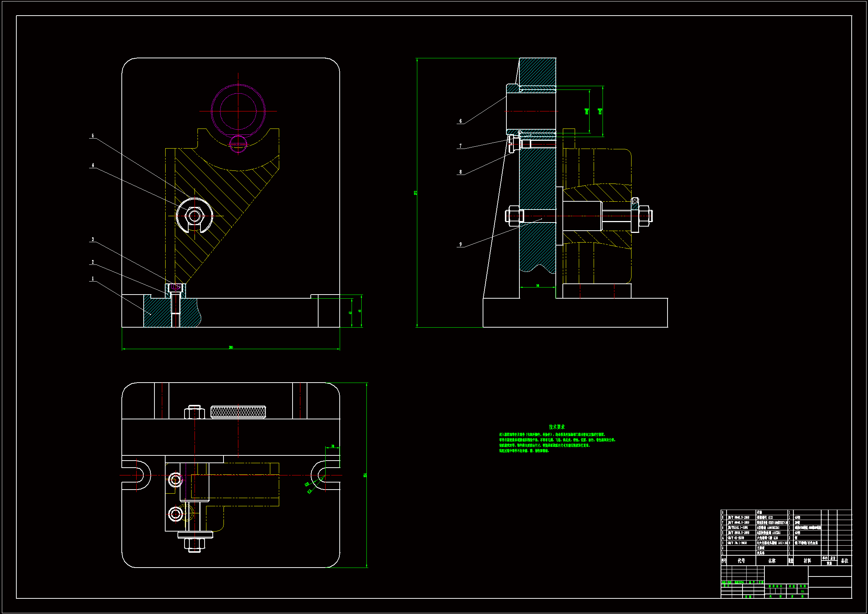This screenshot has width=868, height=614.
Task: Select the 390 width dimension text
Action: tap(231, 347)
